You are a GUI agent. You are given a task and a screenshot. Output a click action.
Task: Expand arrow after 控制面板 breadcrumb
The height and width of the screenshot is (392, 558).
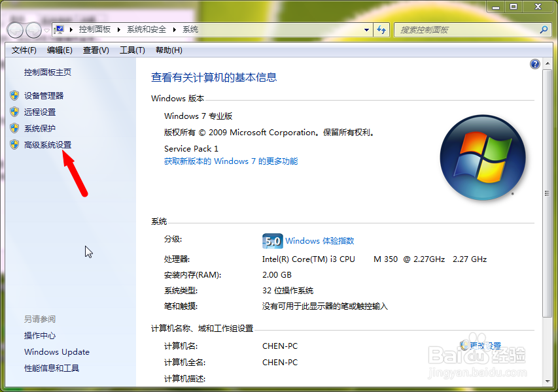pos(119,29)
